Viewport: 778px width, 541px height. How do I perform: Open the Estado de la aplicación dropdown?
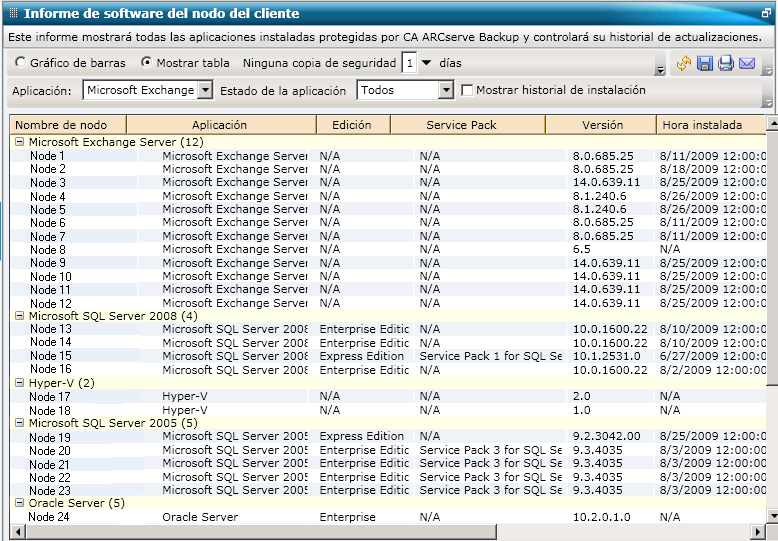(x=446, y=90)
